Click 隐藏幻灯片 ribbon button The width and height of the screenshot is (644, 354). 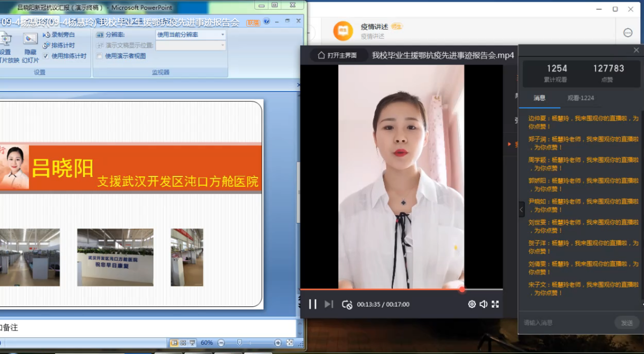pos(31,49)
